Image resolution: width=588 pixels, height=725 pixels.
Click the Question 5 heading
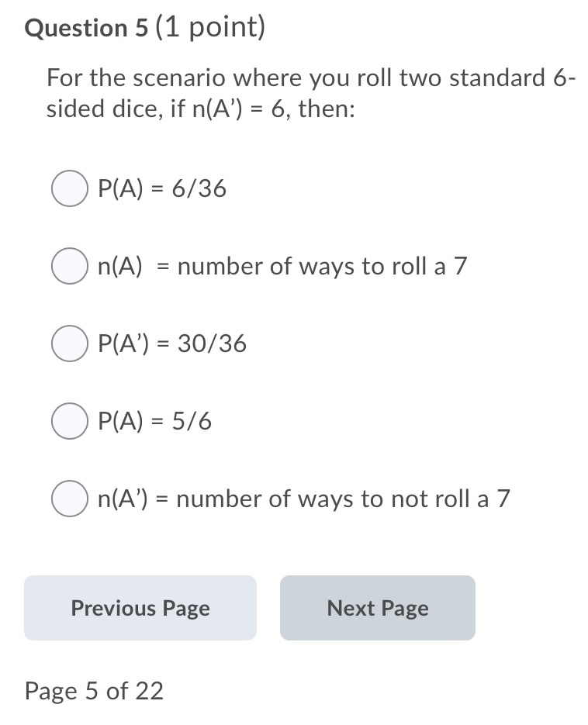[x=84, y=28]
